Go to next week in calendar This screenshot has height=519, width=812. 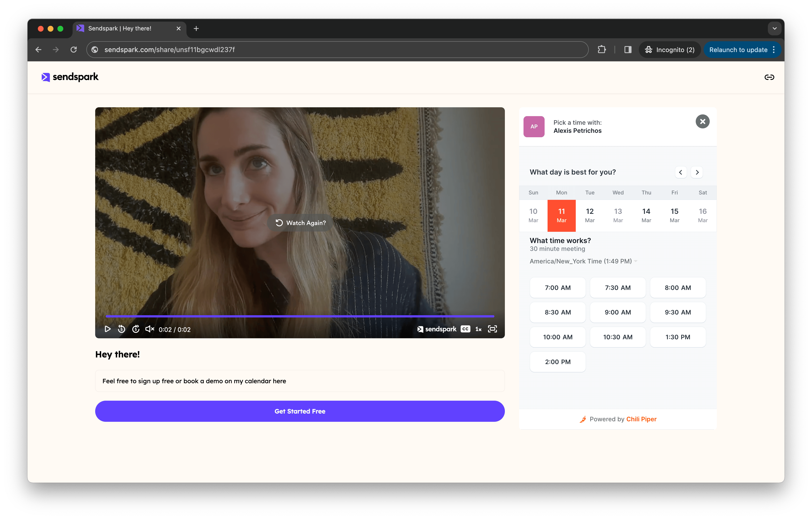click(697, 172)
